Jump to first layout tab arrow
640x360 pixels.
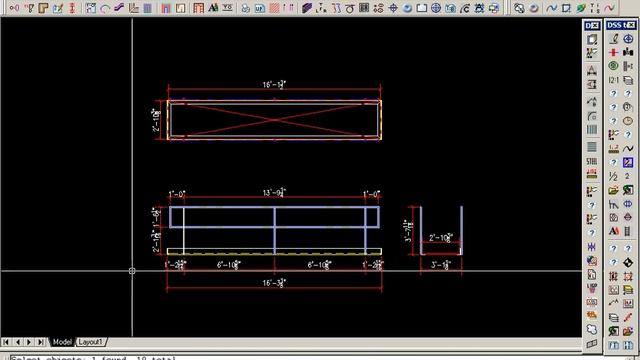(x=6, y=342)
